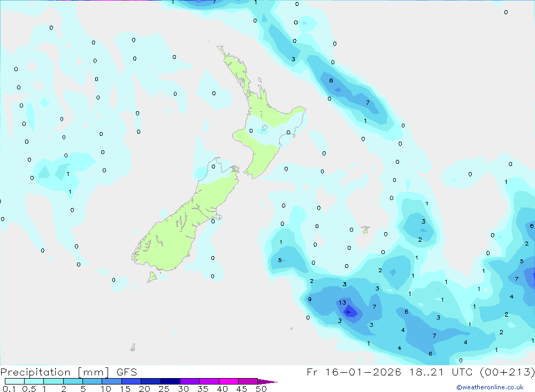Click the 'Precipitation [mm] GFS' title text
This screenshot has width=535, height=392.
point(68,372)
